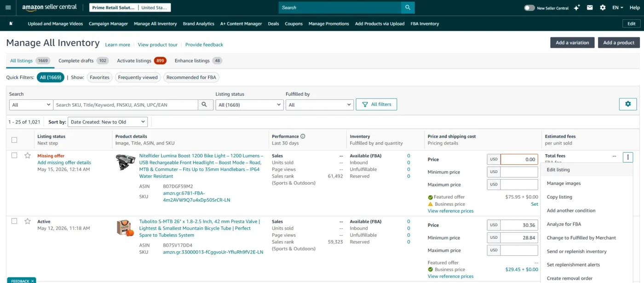Open the Fulfilled by dropdown
The width and height of the screenshot is (644, 283).
point(319,105)
